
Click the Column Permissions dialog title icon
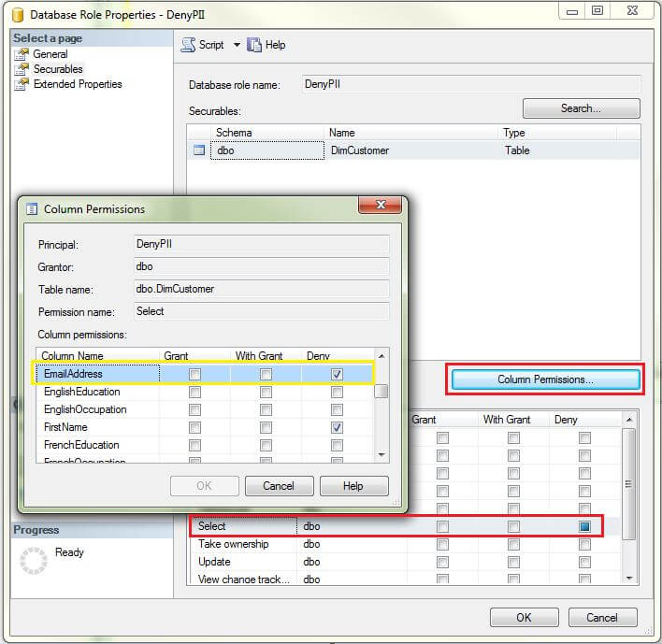(x=32, y=208)
